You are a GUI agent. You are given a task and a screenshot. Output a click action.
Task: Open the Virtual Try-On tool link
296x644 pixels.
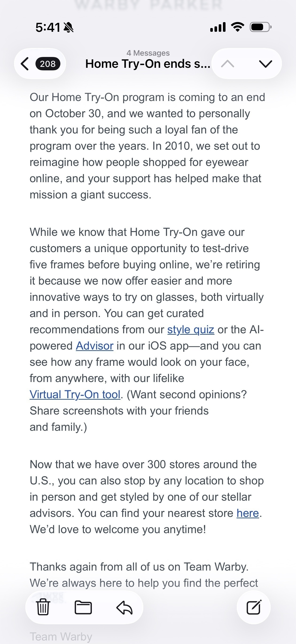(75, 395)
